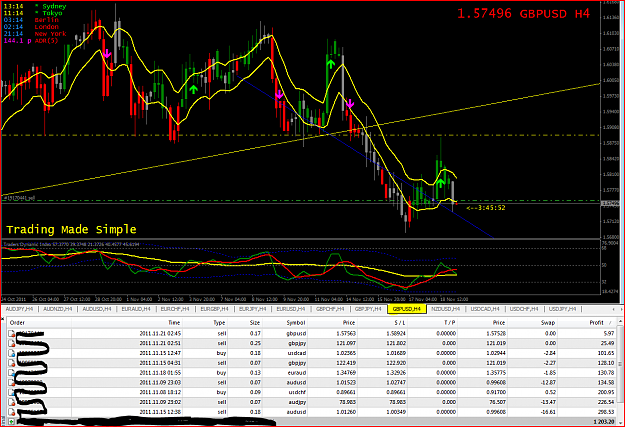The height and width of the screenshot is (427, 625).
Task: Sort trades by the Swap column header
Action: (x=548, y=323)
